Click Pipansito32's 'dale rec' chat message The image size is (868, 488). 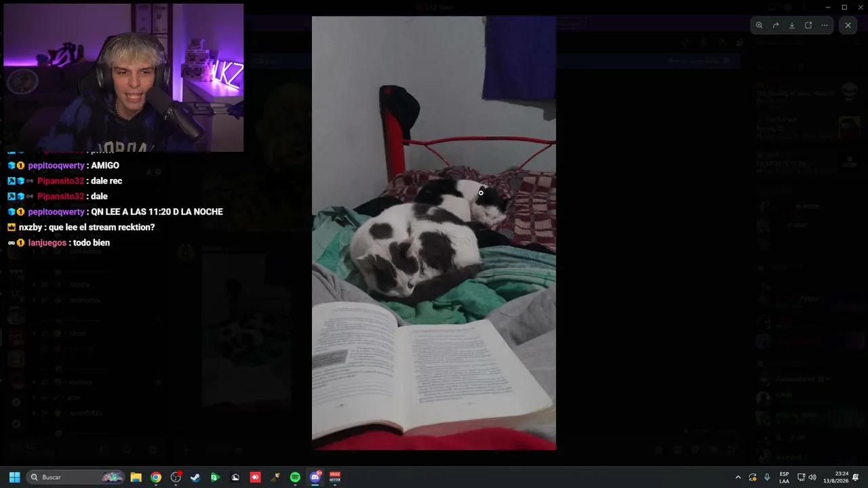click(106, 181)
